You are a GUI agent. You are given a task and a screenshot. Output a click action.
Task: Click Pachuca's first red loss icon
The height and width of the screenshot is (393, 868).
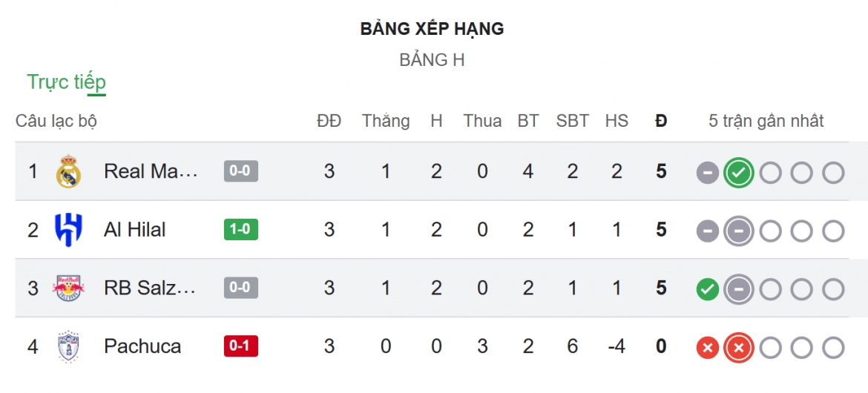tap(708, 348)
